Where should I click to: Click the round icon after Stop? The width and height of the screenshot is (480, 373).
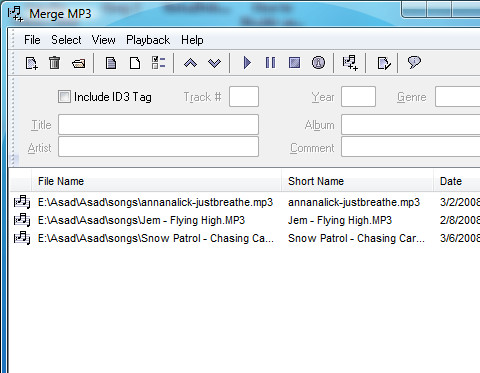(x=318, y=62)
